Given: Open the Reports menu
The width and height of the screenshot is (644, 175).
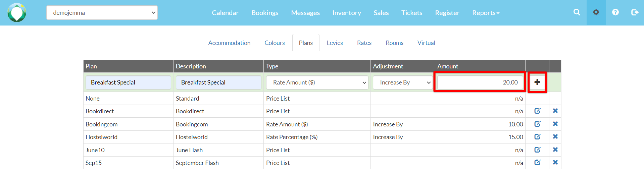Looking at the screenshot, I should (485, 13).
